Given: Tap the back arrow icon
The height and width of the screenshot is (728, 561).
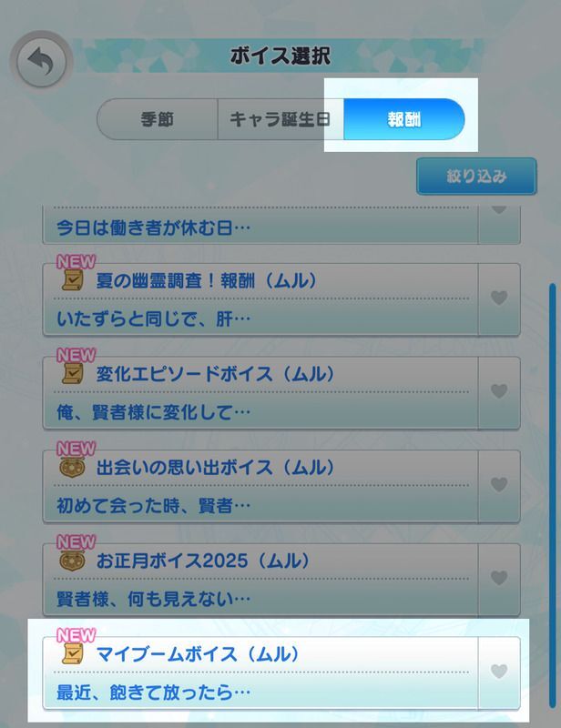Looking at the screenshot, I should (x=41, y=62).
